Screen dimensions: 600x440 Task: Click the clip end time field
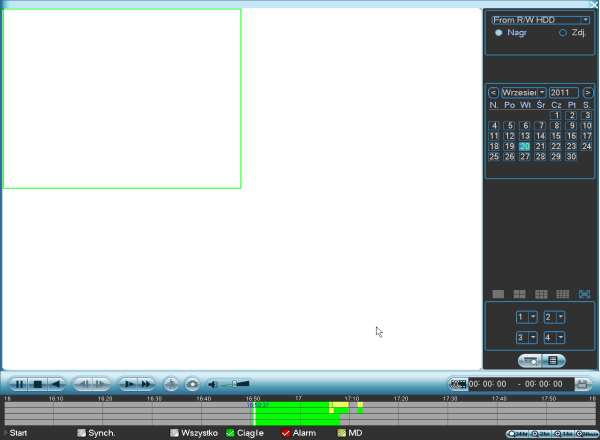pos(543,384)
